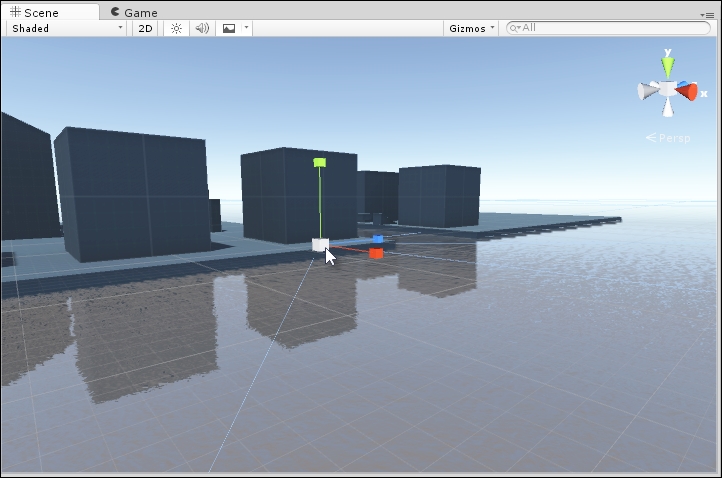Screen dimensions: 722x478
Task: Open the Gizmos dropdown menu
Action: coord(471,28)
